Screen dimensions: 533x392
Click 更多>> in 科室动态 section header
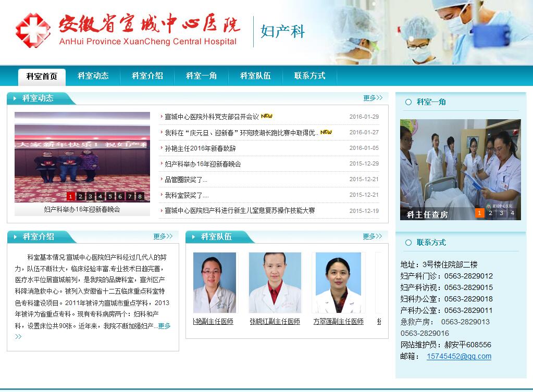tap(373, 98)
